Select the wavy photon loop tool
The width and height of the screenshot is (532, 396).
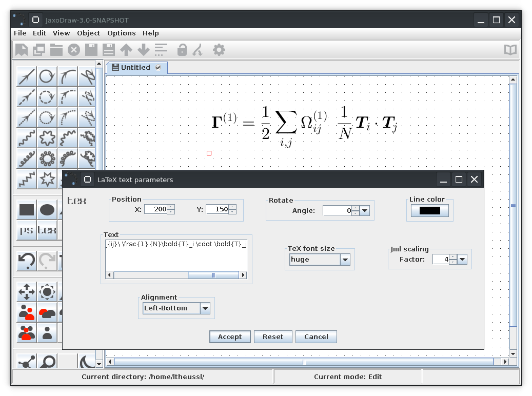(47, 138)
